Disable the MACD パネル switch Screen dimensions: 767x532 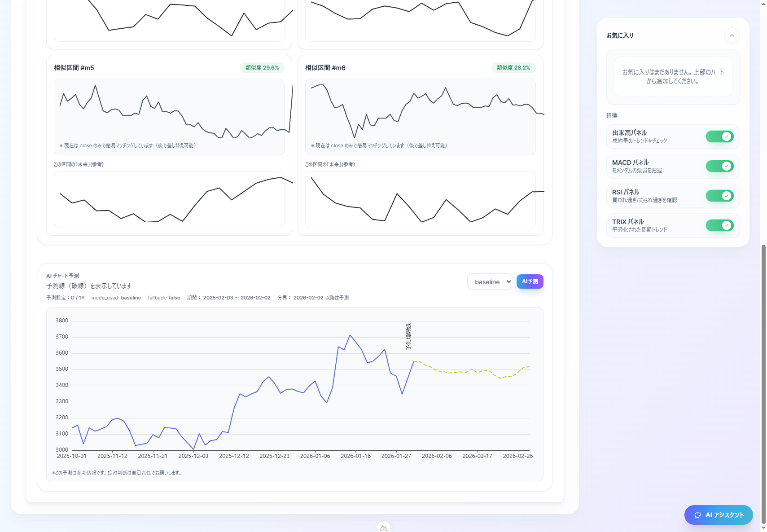click(719, 166)
